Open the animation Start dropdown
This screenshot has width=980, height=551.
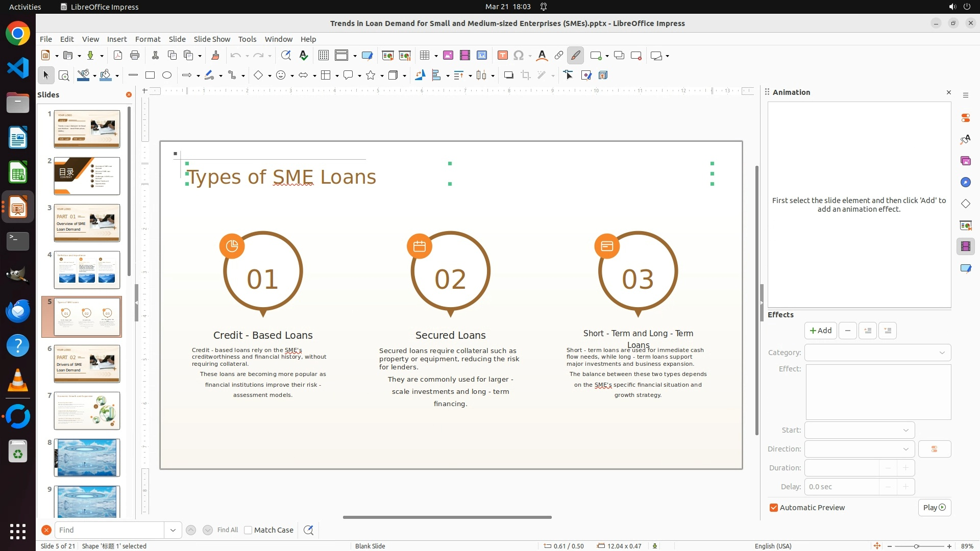860,430
